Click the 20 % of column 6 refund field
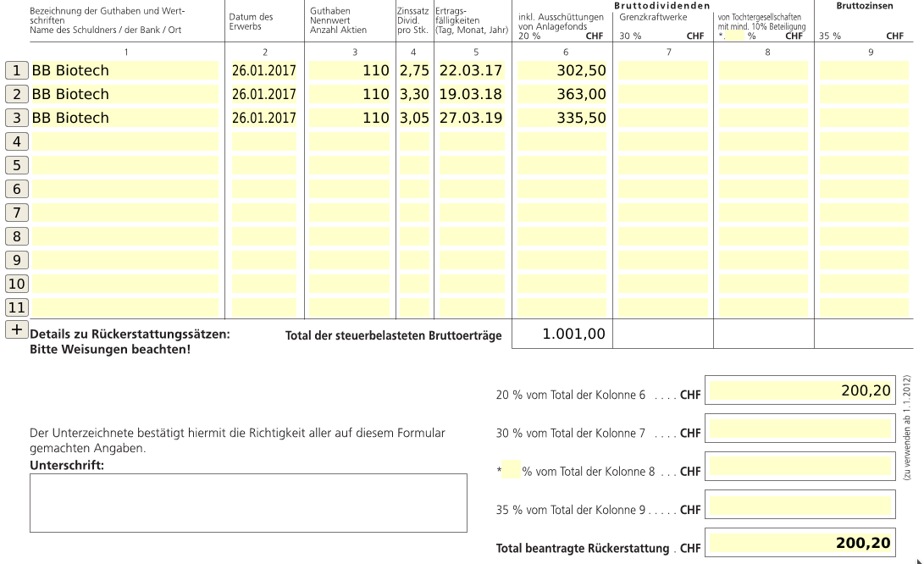 (800, 390)
